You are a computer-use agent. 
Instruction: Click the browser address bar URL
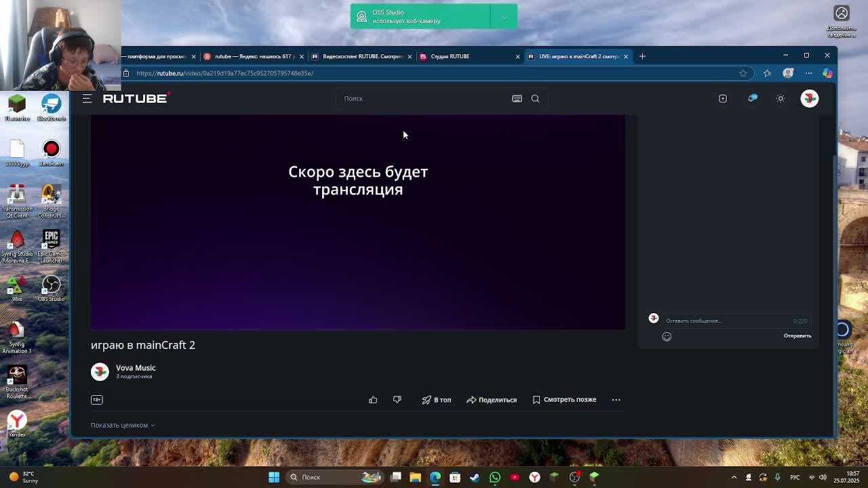(225, 73)
